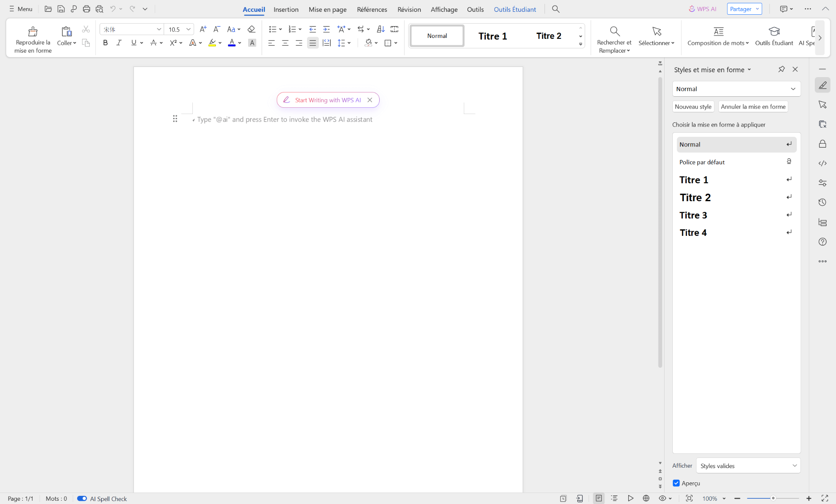Click the Nouveau style button
Image resolution: width=836 pixels, height=504 pixels.
tap(693, 107)
